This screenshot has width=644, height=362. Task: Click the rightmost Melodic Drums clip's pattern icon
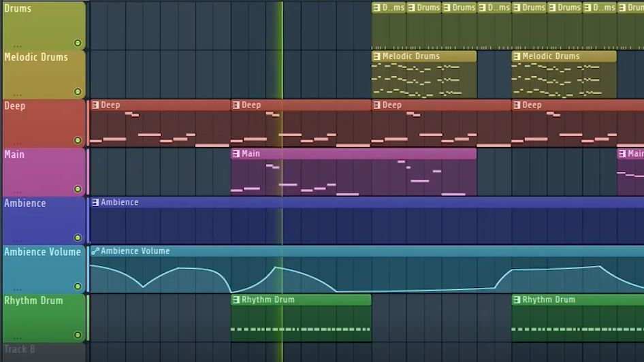pyautogui.click(x=517, y=56)
